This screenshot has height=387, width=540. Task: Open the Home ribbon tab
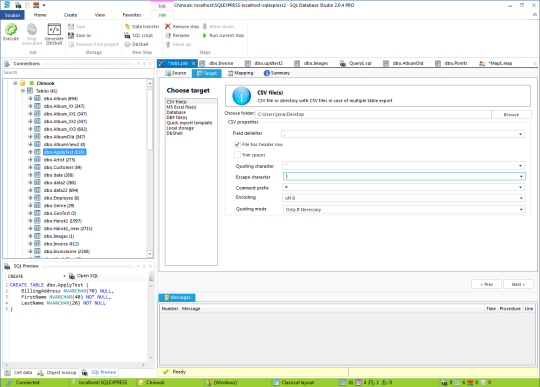40,15
